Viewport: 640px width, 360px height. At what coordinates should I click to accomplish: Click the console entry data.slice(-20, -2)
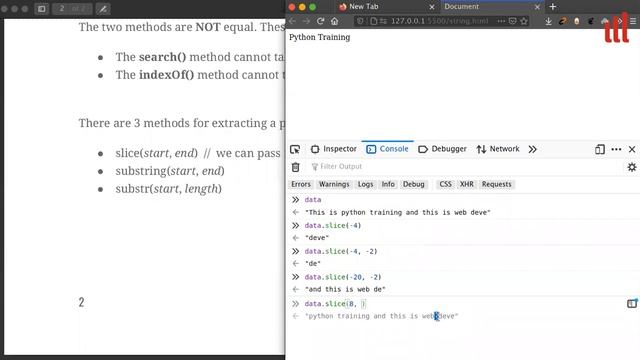pyautogui.click(x=343, y=277)
